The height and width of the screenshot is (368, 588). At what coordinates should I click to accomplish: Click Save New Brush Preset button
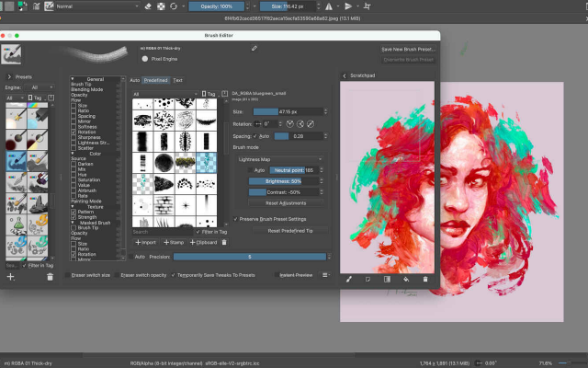(408, 49)
